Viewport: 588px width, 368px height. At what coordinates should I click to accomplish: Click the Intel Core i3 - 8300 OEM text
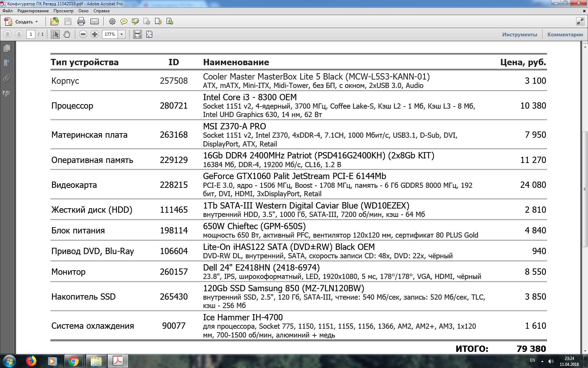pos(250,97)
